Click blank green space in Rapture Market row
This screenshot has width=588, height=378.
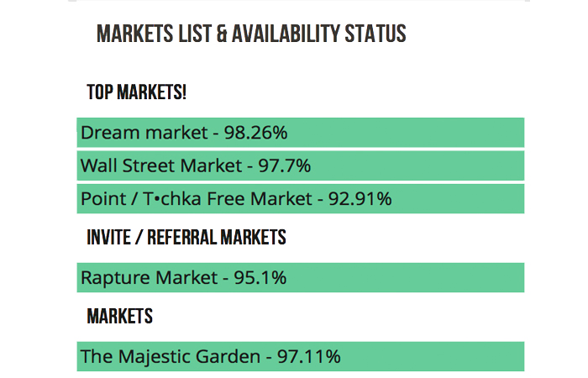420,277
